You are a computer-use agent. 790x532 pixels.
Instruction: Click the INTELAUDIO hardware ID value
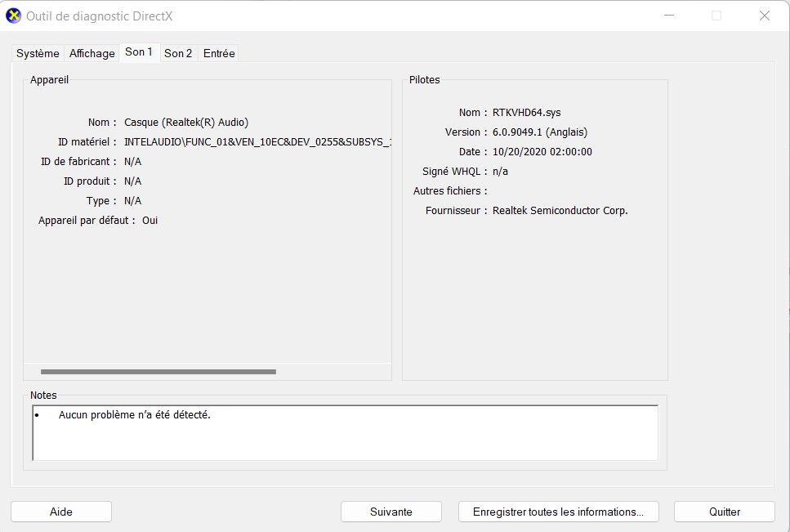tap(257, 142)
